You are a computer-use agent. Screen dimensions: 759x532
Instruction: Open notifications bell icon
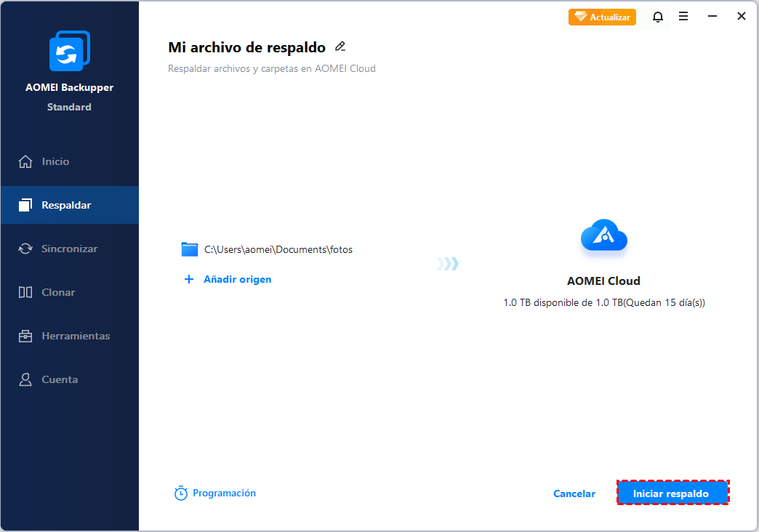point(657,17)
